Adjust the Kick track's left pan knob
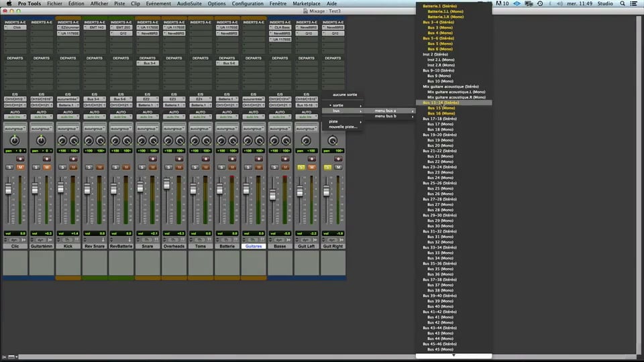The height and width of the screenshot is (362, 644). pyautogui.click(x=62, y=141)
